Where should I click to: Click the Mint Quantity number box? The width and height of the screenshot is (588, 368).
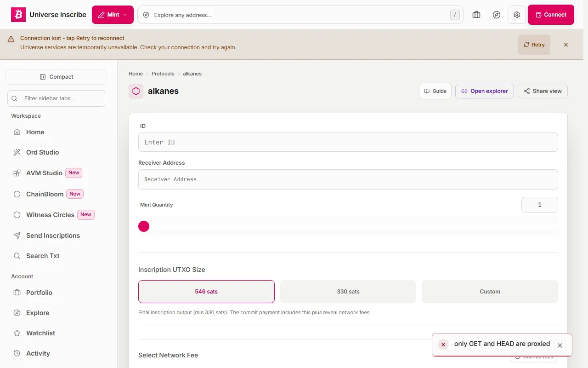(x=540, y=205)
